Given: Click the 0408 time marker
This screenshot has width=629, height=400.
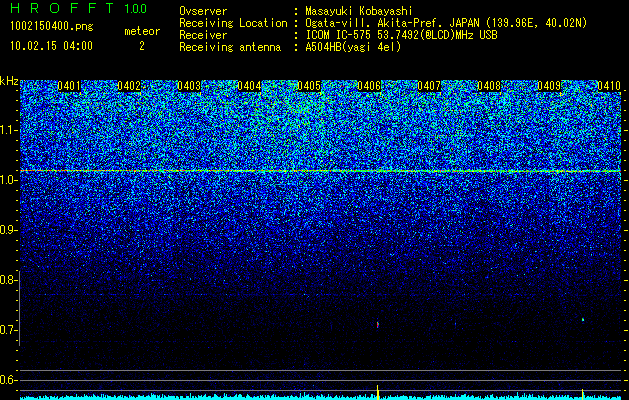Looking at the screenshot, I should click(x=489, y=86).
